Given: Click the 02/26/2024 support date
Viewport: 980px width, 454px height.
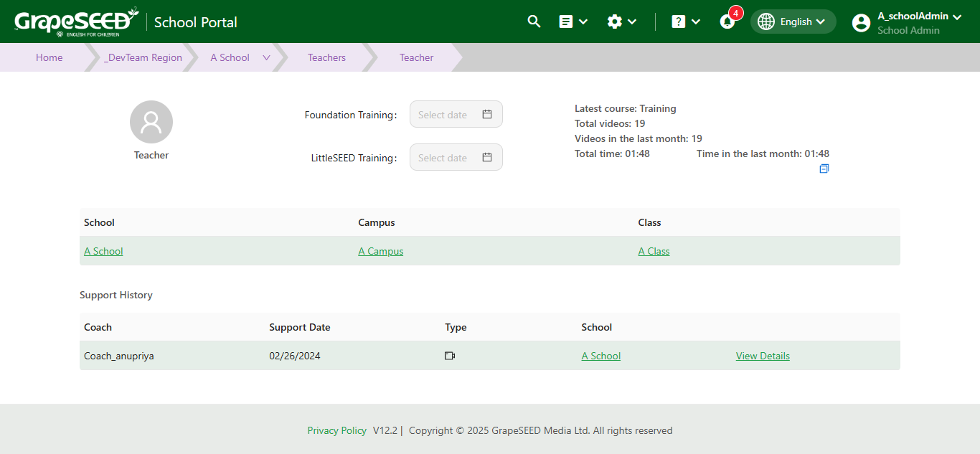Looking at the screenshot, I should 295,356.
